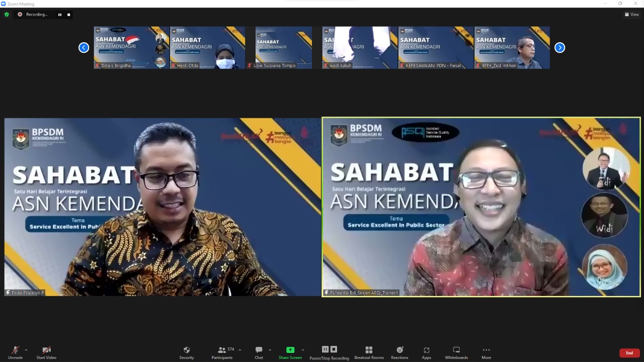Open the More options menu
This screenshot has height=362, width=644.
pos(486,352)
